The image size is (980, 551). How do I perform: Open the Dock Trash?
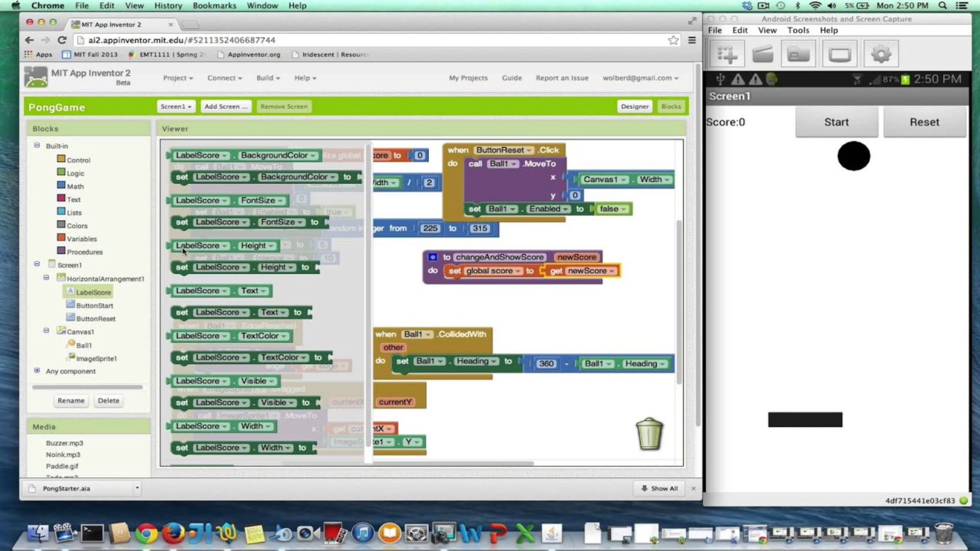(944, 534)
